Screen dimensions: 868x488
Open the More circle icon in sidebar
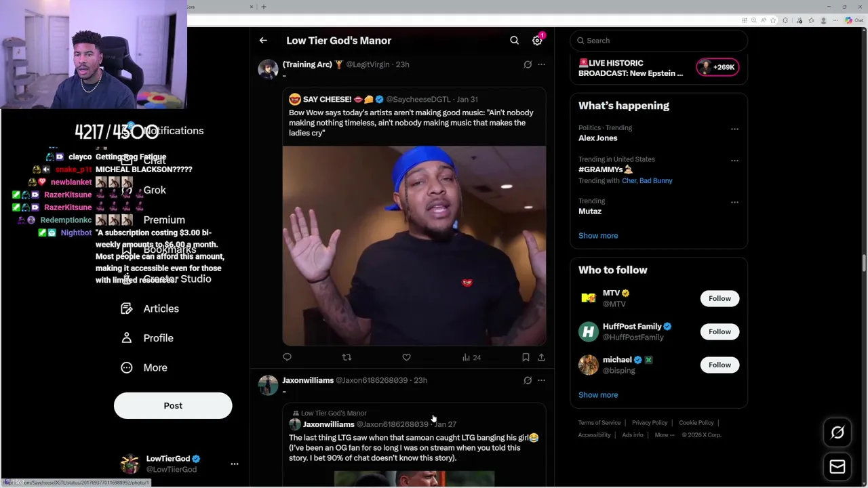[127, 367]
